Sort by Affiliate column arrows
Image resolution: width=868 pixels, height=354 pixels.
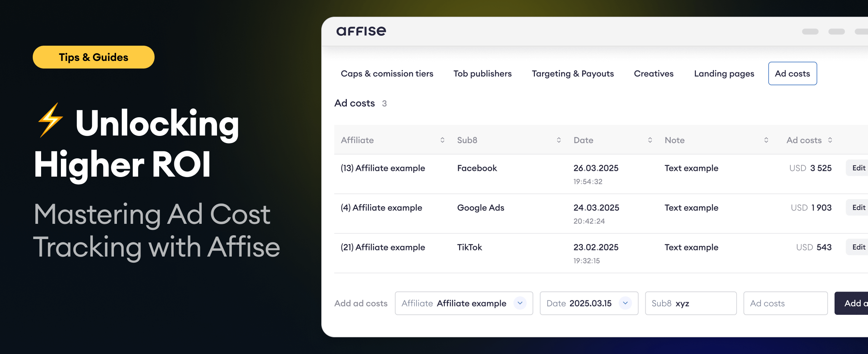tap(442, 140)
